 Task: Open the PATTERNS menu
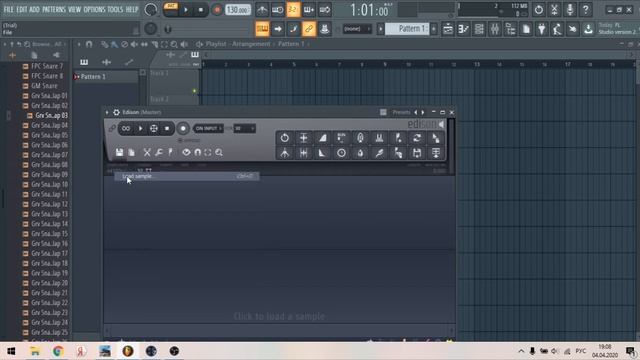pos(53,9)
